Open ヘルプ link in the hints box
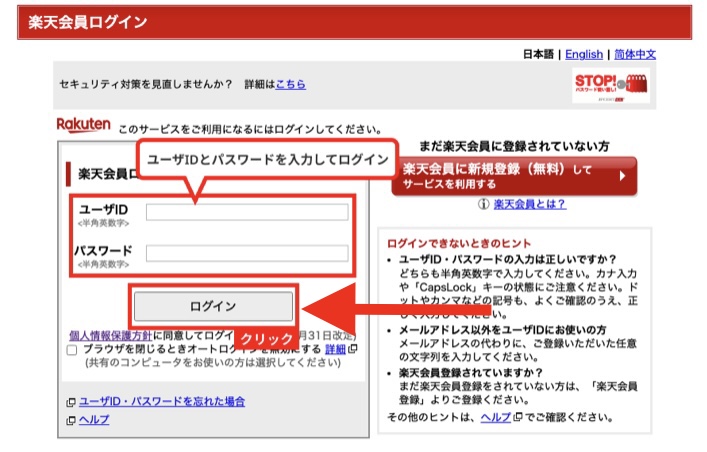This screenshot has height=452, width=707. click(496, 417)
